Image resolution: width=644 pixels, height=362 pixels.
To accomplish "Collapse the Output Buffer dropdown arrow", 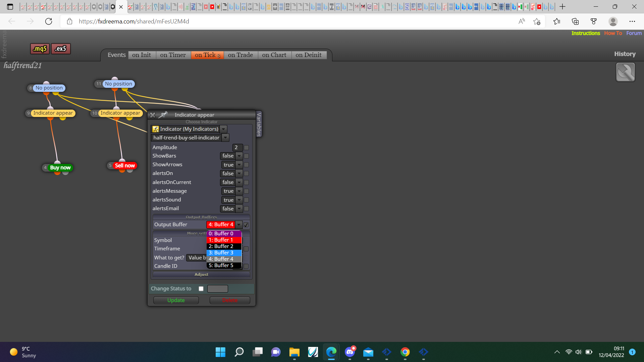I will 238,225.
